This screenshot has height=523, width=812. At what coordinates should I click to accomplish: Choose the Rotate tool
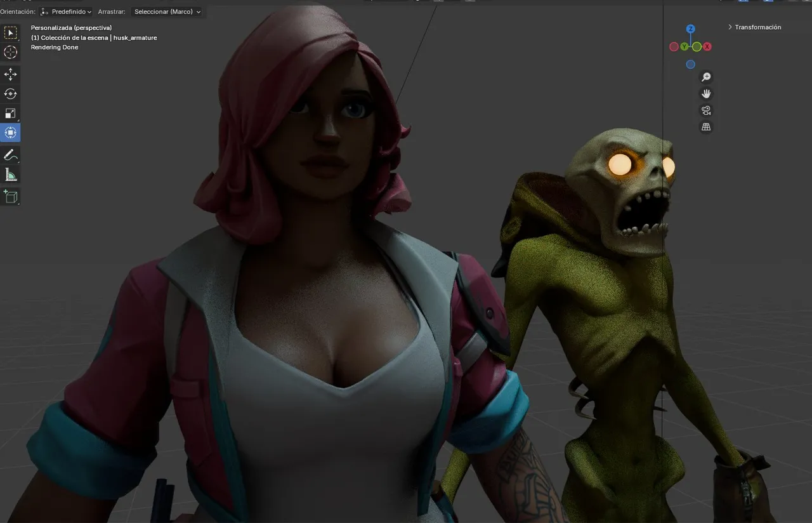tap(10, 94)
